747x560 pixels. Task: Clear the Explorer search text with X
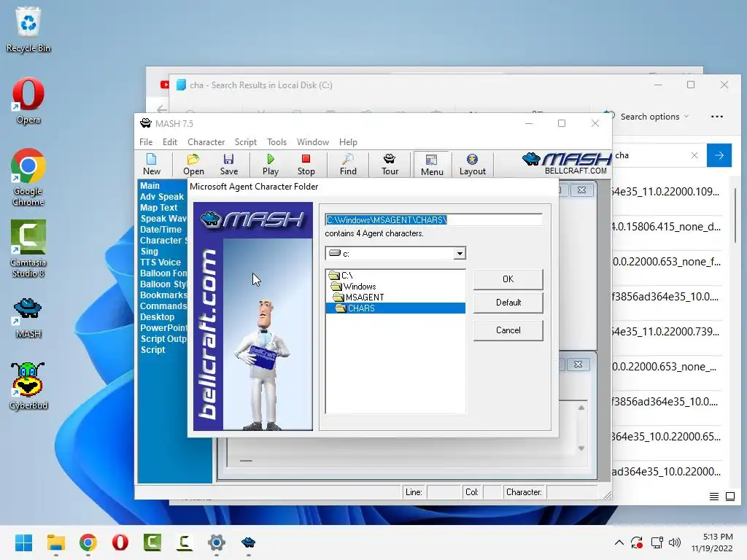pyautogui.click(x=694, y=155)
